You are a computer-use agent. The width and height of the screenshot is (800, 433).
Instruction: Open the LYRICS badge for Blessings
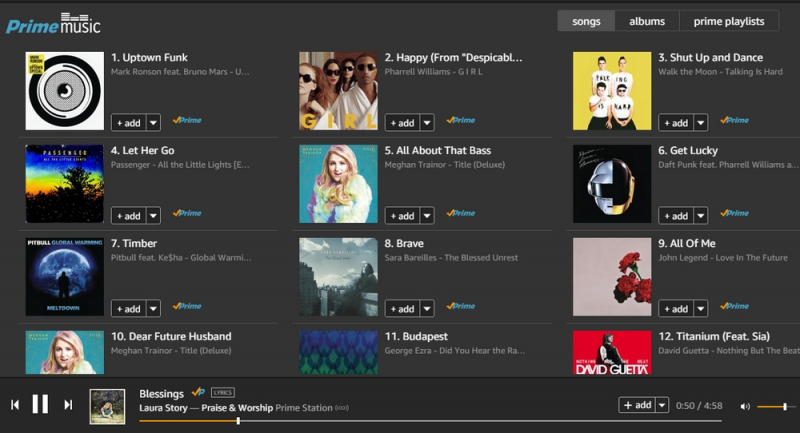click(x=223, y=392)
